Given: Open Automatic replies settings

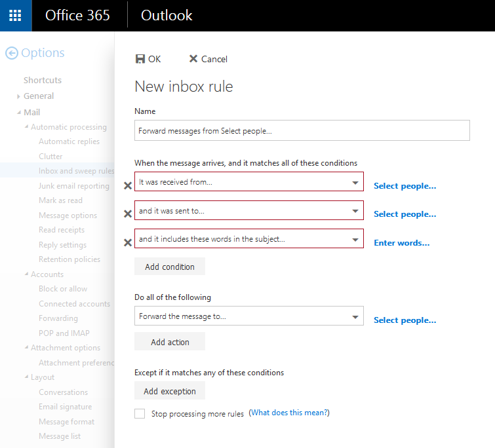Looking at the screenshot, I should tap(69, 141).
